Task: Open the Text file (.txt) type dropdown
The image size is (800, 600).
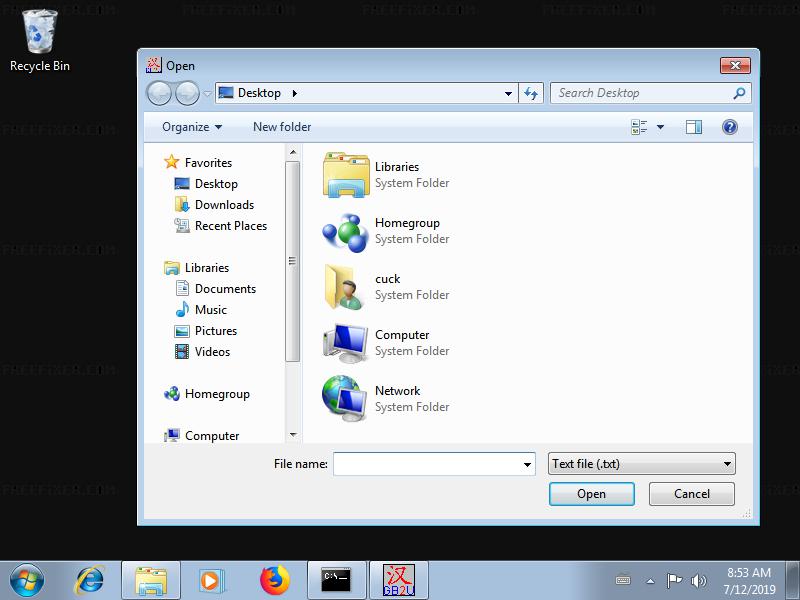Action: pos(642,464)
